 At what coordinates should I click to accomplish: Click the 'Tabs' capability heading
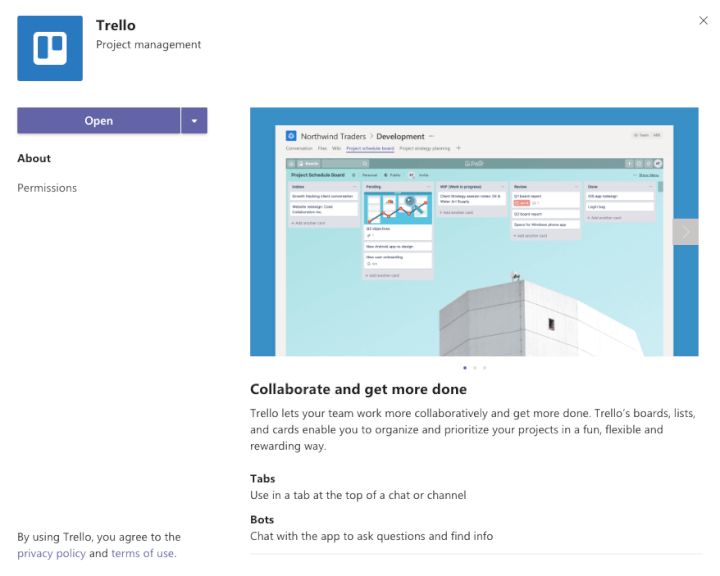[263, 479]
